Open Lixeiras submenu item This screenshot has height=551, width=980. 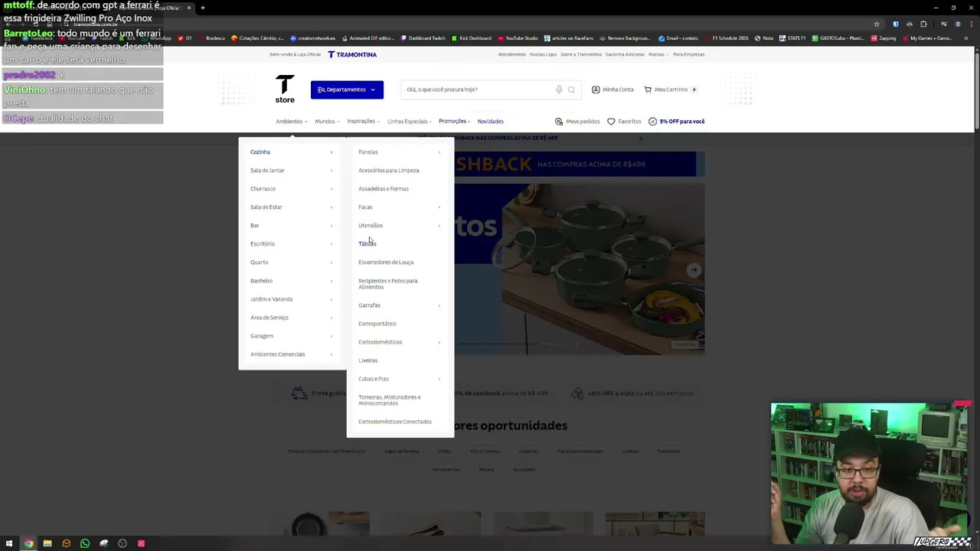[x=368, y=360]
